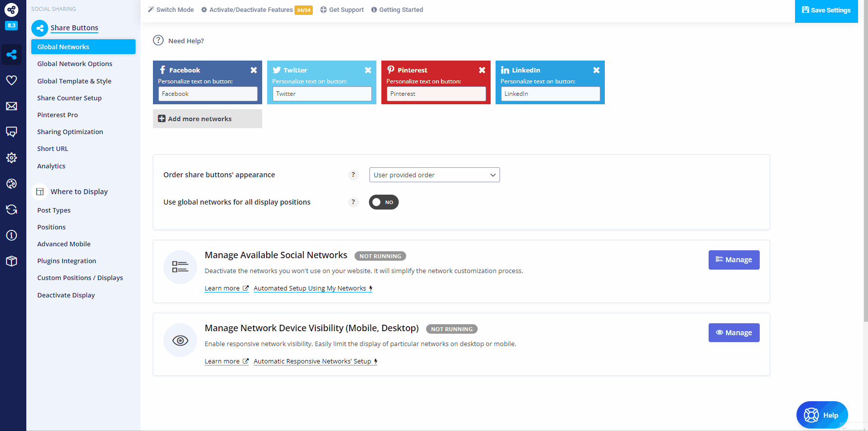Click the gear settings icon in sidebar
868x431 pixels.
pyautogui.click(x=11, y=158)
